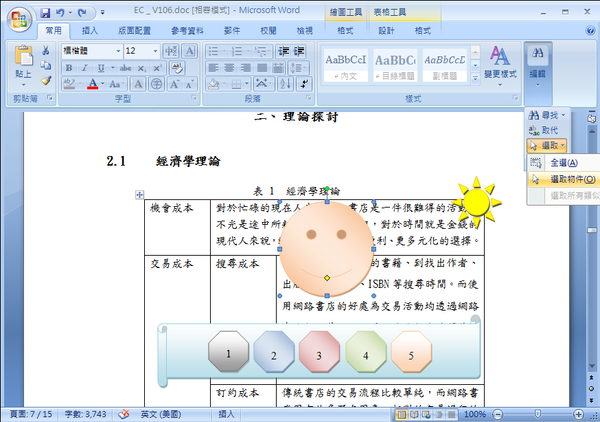Screen dimensions: 600x422
Task: Save document via Quick Access toolbar
Action: [x=46, y=13]
